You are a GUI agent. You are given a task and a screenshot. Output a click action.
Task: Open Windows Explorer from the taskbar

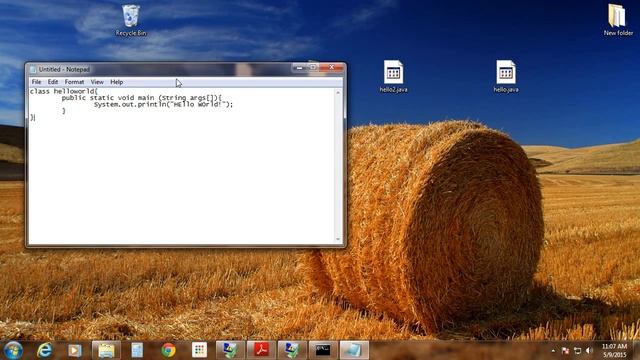pyautogui.click(x=106, y=350)
